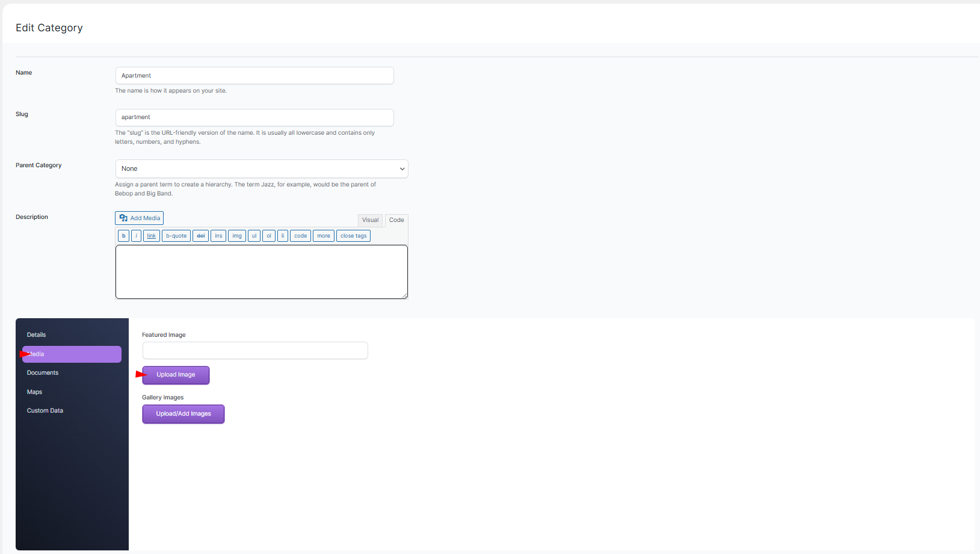
Task: Toggle italic with the i button
Action: (137, 236)
